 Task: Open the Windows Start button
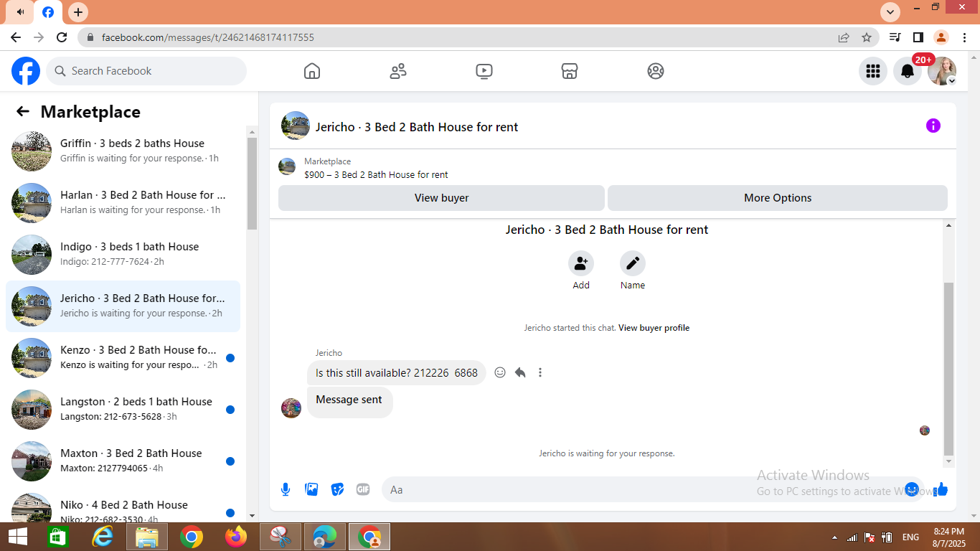[17, 537]
